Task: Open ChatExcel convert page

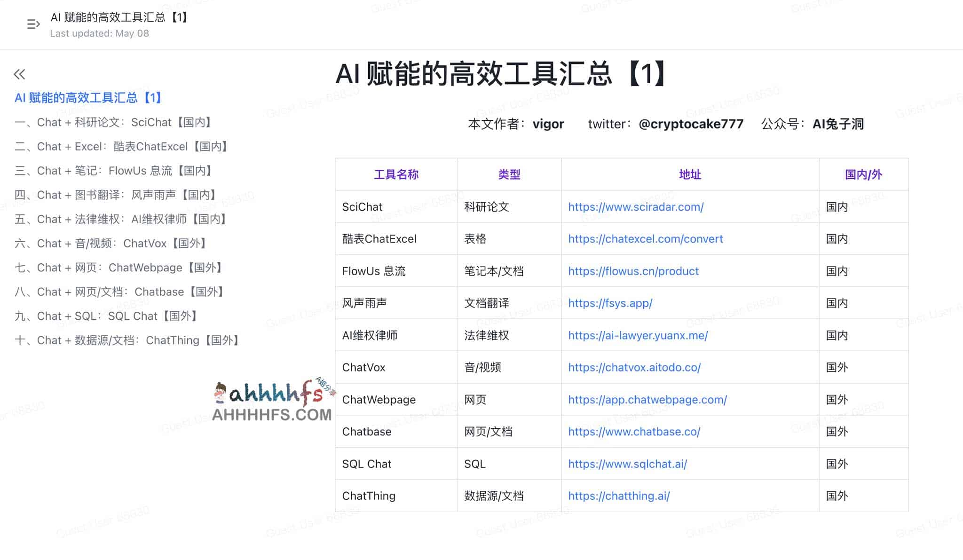Action: point(645,239)
